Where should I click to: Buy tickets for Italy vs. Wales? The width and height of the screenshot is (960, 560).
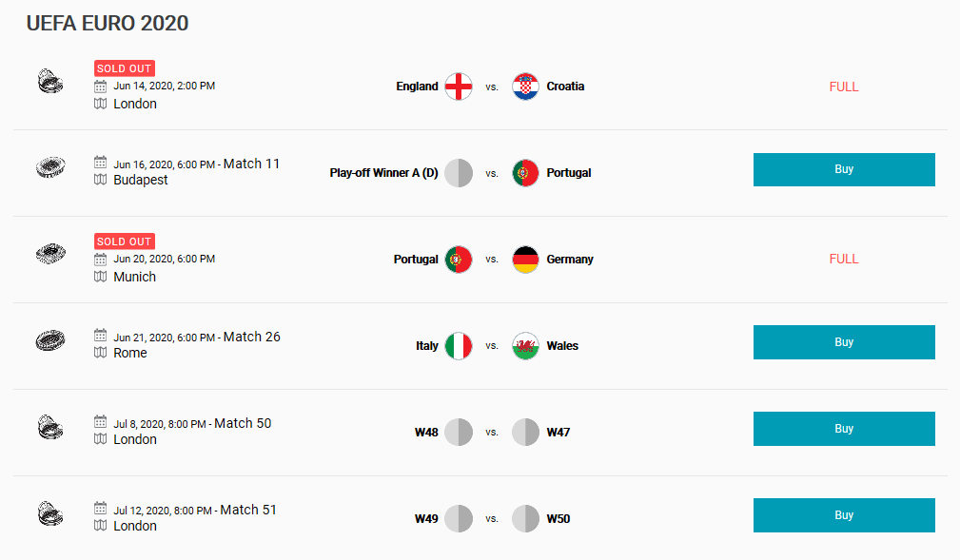[844, 342]
